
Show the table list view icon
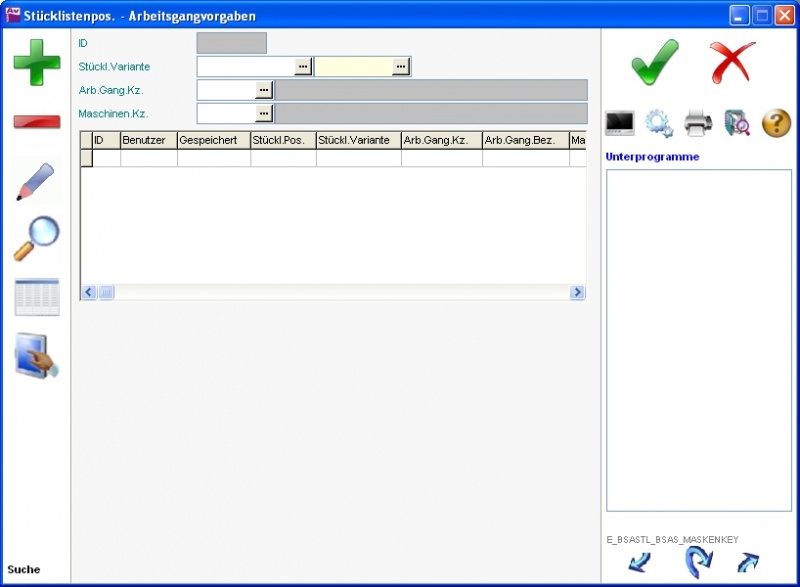pos(36,297)
